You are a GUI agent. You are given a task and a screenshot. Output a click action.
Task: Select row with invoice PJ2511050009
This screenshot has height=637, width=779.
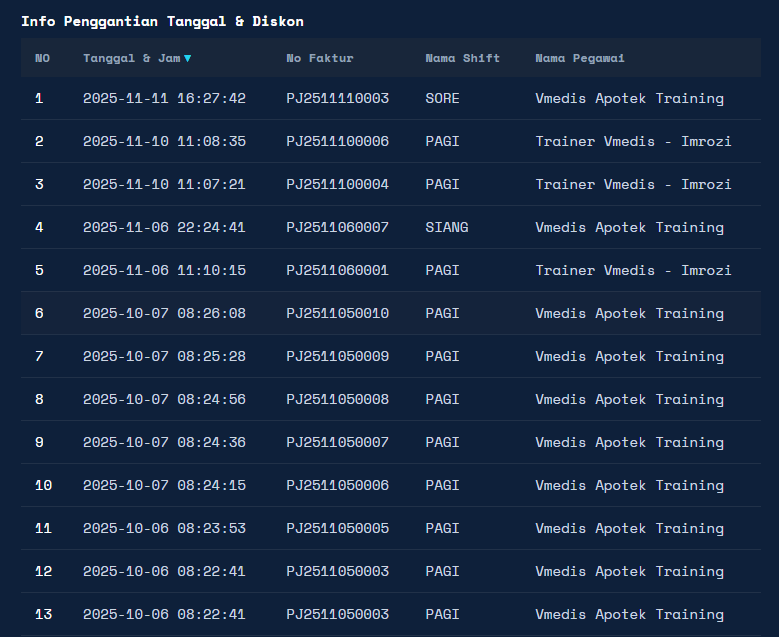click(337, 356)
